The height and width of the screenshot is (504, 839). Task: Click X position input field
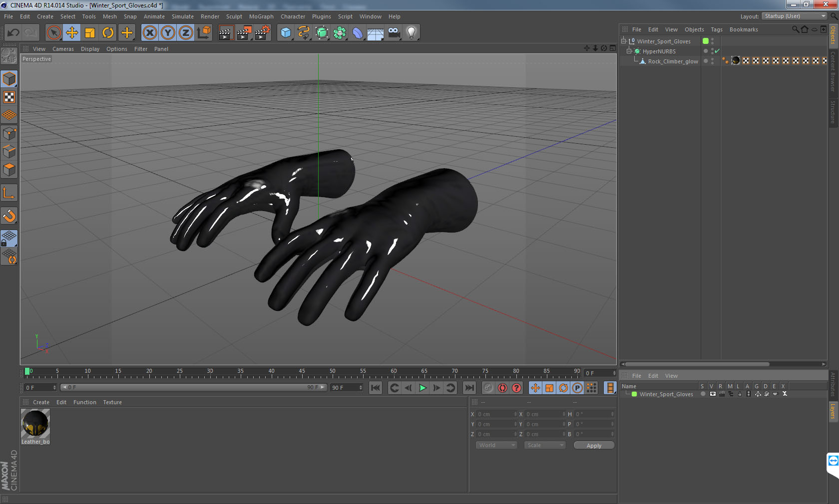pos(496,414)
